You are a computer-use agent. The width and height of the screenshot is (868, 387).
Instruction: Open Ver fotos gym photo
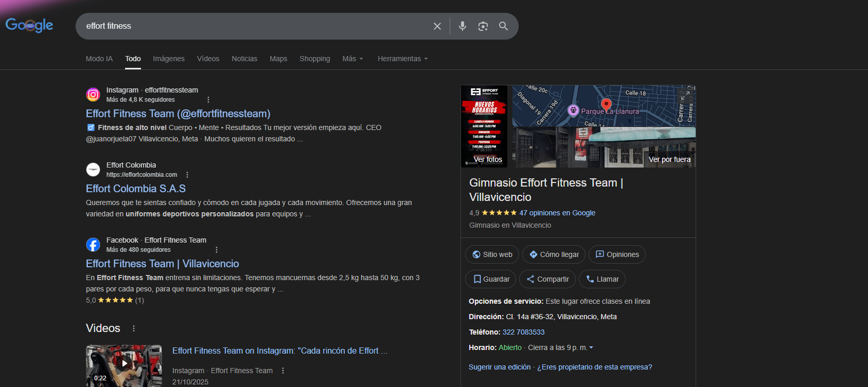click(484, 126)
